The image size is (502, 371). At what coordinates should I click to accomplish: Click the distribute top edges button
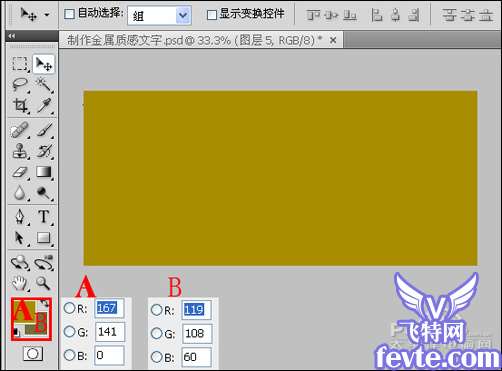pyautogui.click(x=449, y=15)
